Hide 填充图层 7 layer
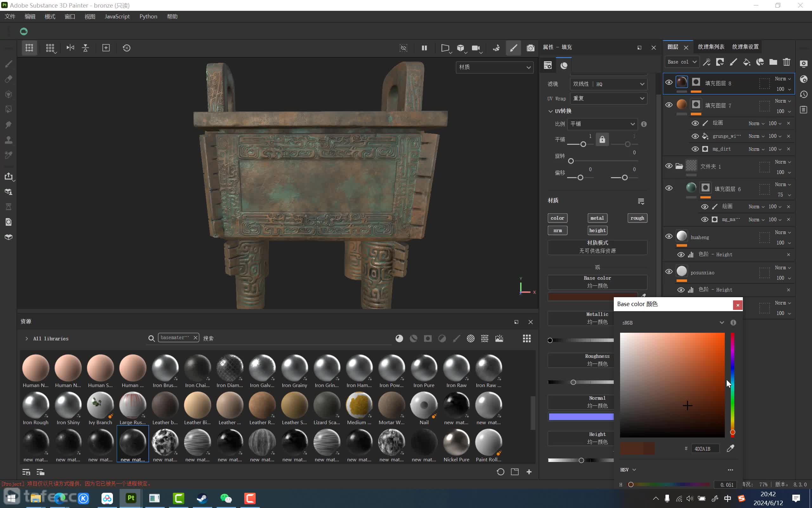 (x=669, y=105)
